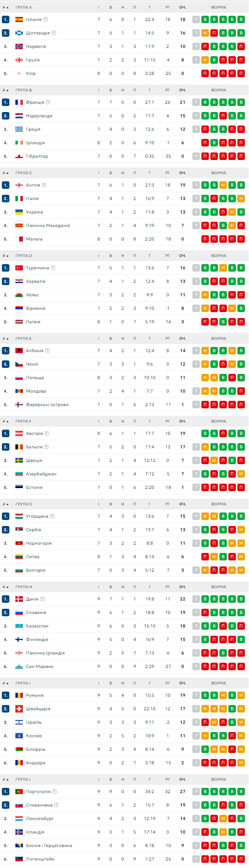Click Англія's orange draw form badge
The width and height of the screenshot is (249, 868).
(x=223, y=185)
